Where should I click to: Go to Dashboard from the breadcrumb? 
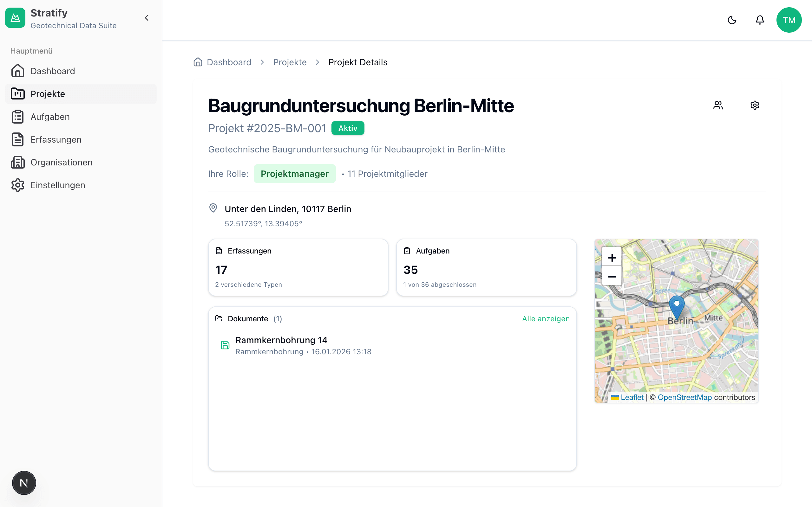pos(229,62)
